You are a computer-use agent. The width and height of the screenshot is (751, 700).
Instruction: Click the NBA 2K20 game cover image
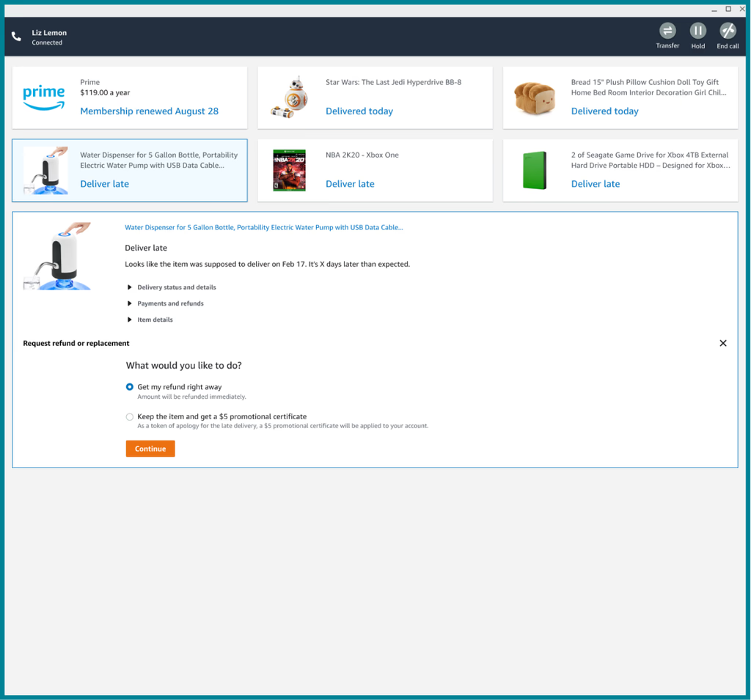289,170
